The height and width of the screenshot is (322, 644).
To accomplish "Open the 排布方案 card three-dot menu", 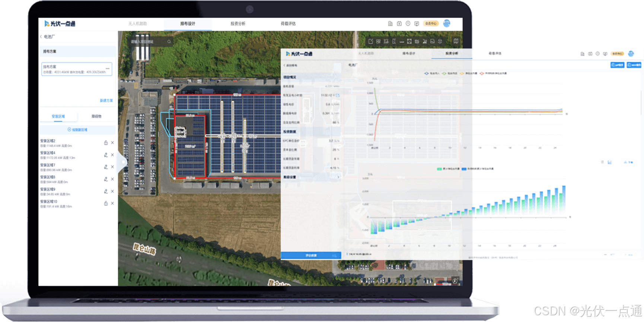I will click(108, 68).
